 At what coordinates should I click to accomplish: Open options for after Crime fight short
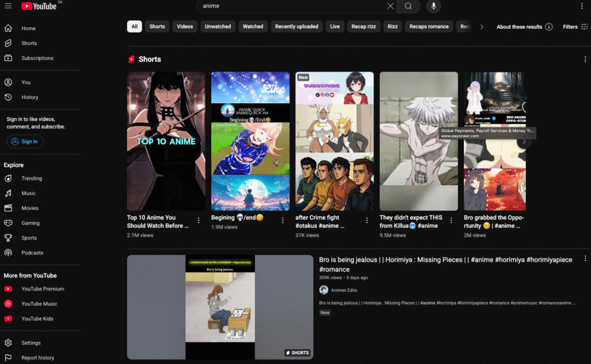pyautogui.click(x=367, y=220)
